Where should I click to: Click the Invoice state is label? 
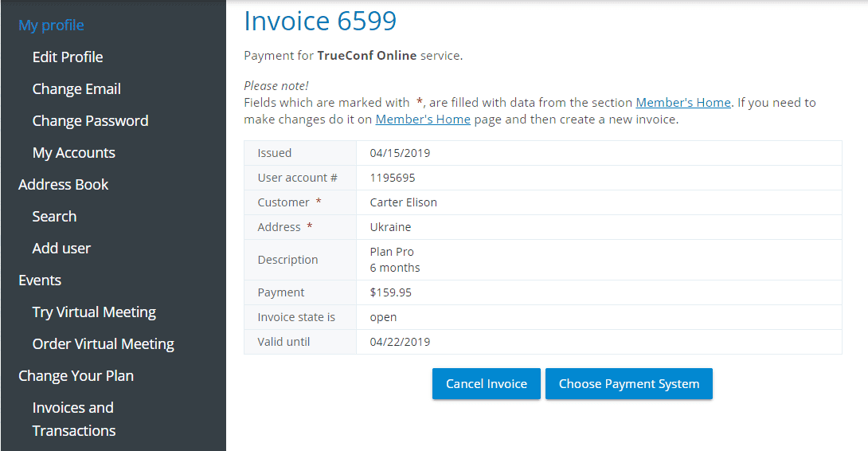click(x=296, y=317)
